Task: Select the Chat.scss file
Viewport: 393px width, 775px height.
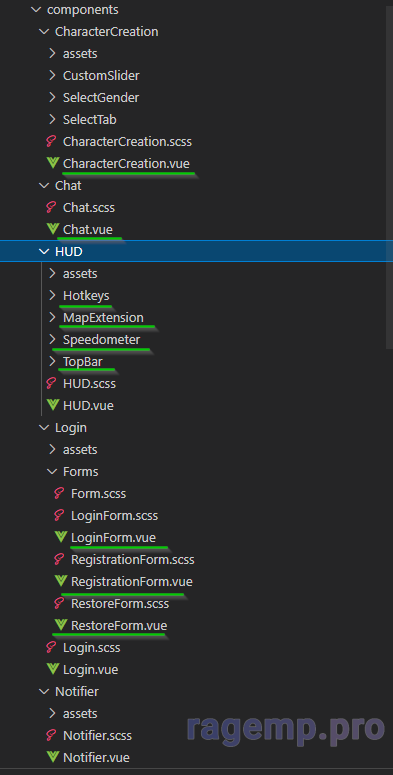Action: [x=88, y=208]
